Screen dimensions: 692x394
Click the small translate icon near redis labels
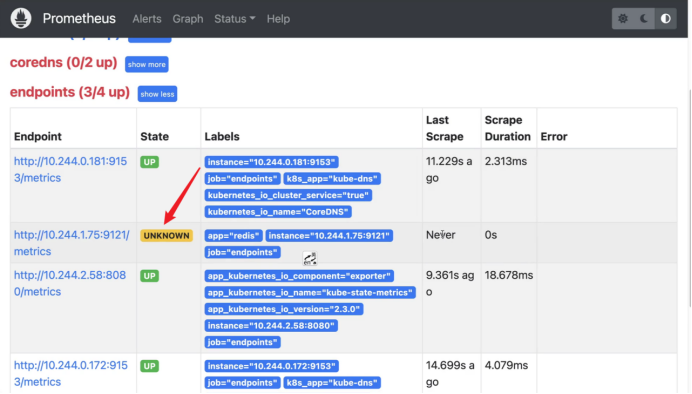click(310, 259)
